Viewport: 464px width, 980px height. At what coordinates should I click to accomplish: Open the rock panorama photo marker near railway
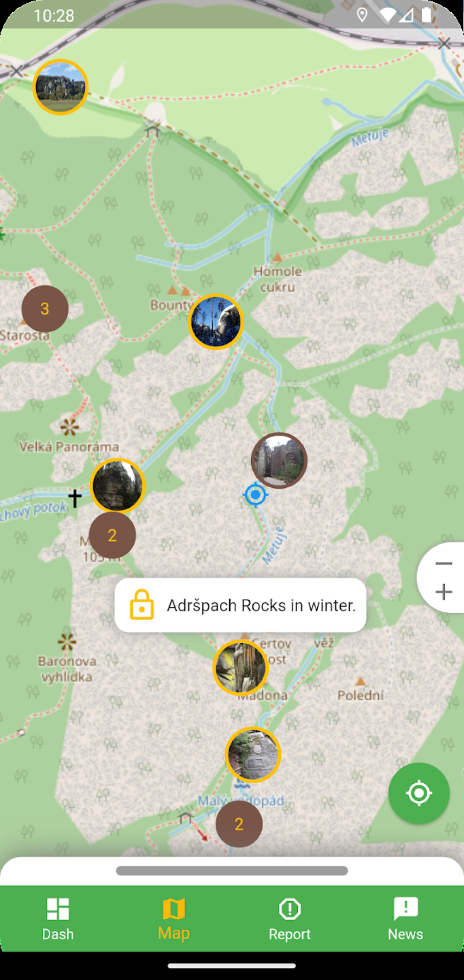point(60,87)
